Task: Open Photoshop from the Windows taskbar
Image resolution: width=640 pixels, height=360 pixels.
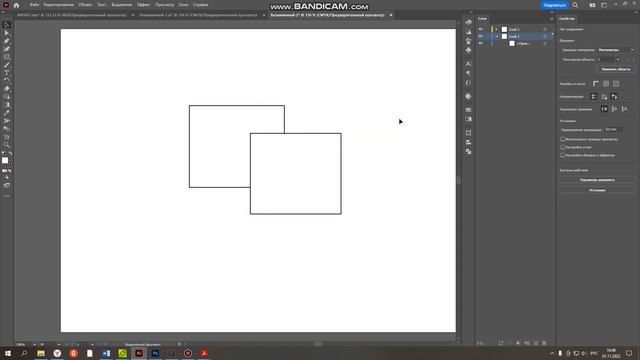Action: pos(155,353)
